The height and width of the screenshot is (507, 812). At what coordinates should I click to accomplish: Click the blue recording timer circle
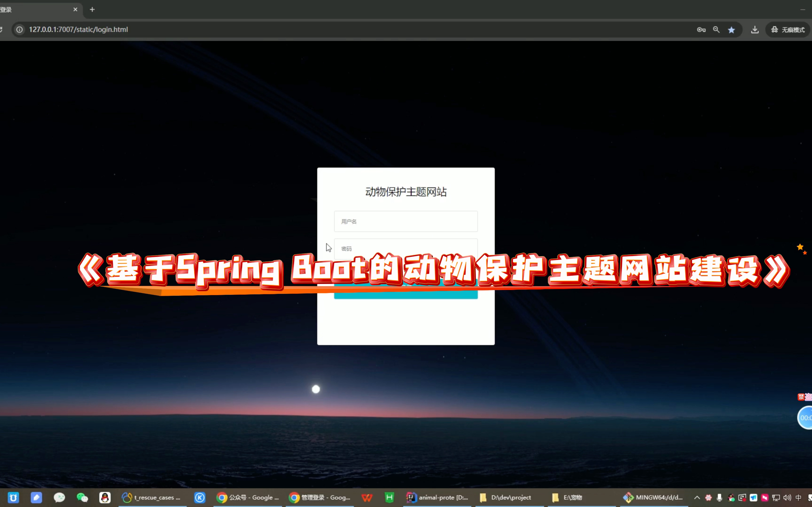pos(805,418)
